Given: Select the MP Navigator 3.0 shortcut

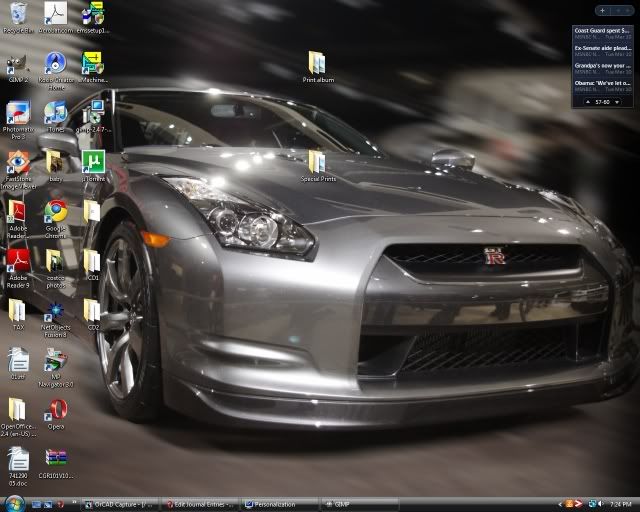Looking at the screenshot, I should [56, 368].
